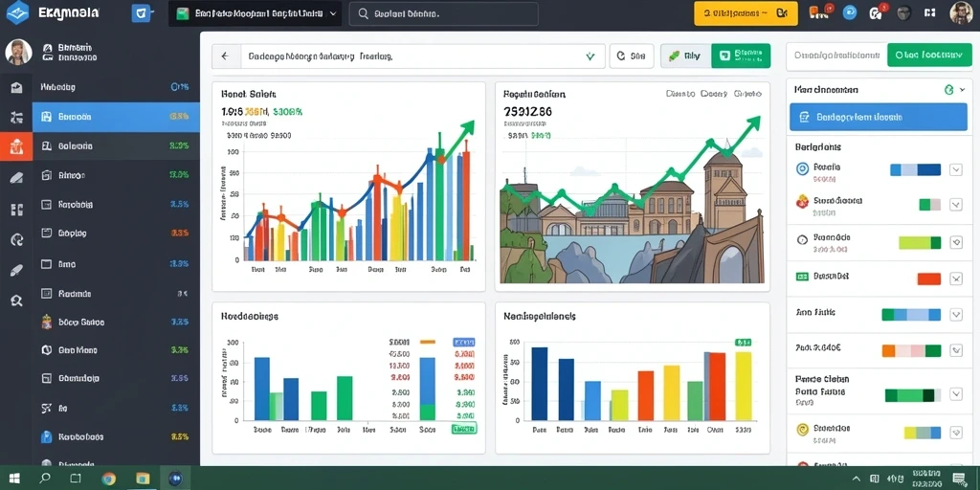Open the orange highlighted sidebar icon
The width and height of the screenshot is (980, 490).
click(16, 146)
